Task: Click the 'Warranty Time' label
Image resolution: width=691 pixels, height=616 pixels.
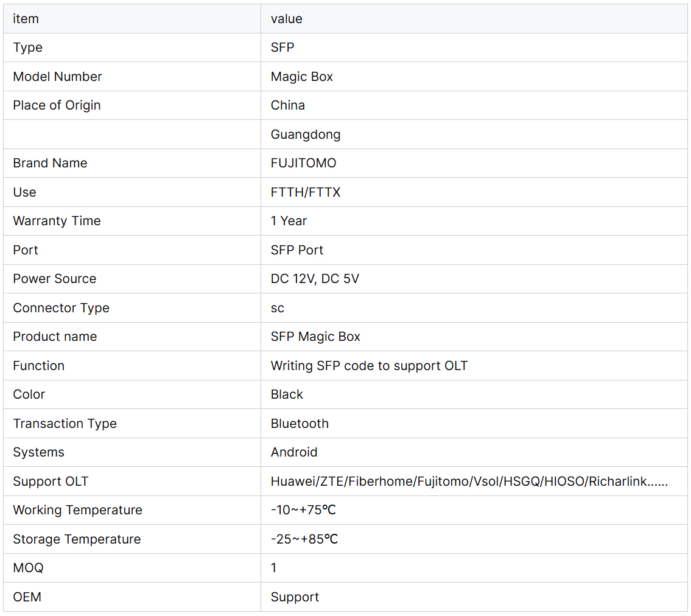Action: 57,221
